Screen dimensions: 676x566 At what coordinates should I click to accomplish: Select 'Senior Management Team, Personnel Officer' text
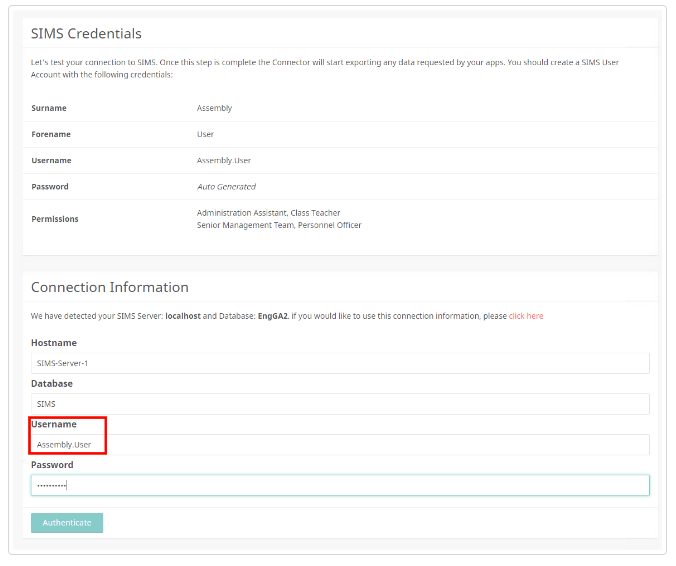(x=279, y=225)
